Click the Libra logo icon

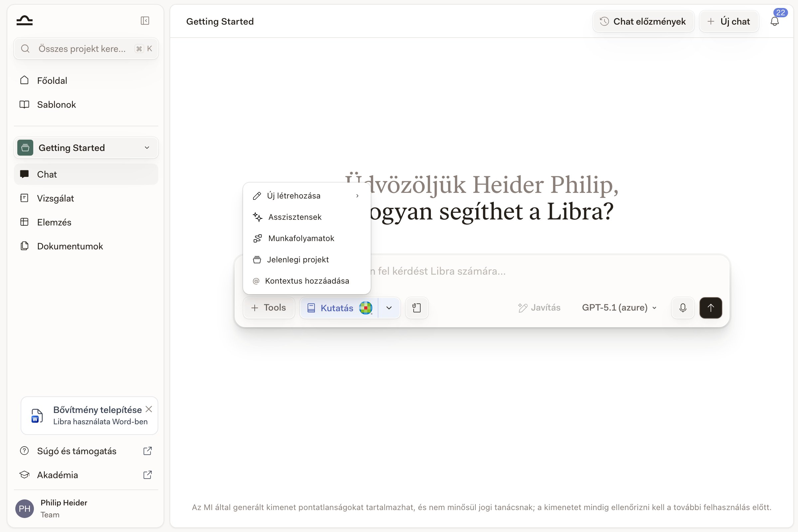tap(24, 21)
